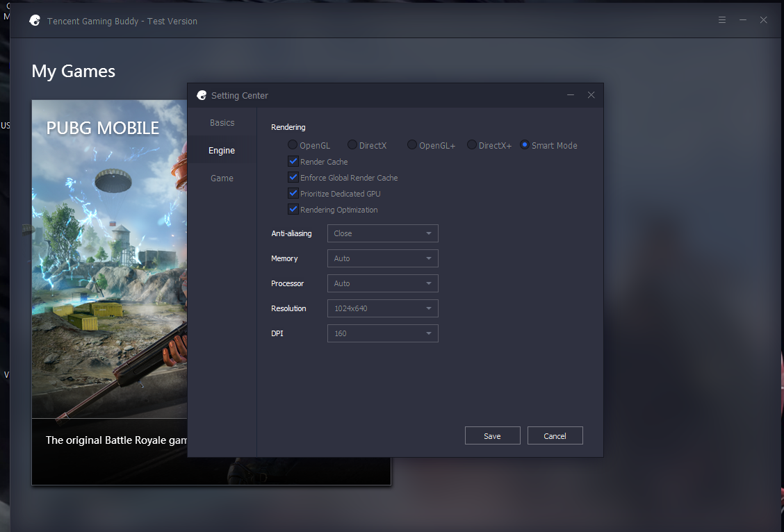
Task: Minimize the Setting Center dialog
Action: click(x=571, y=95)
